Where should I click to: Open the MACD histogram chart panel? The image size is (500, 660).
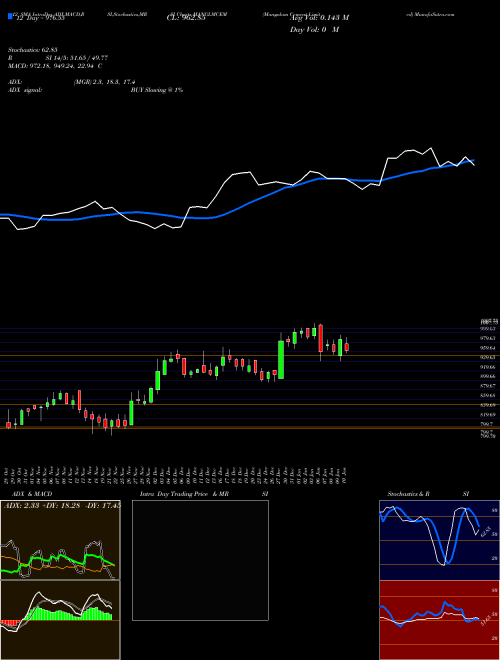click(60, 620)
